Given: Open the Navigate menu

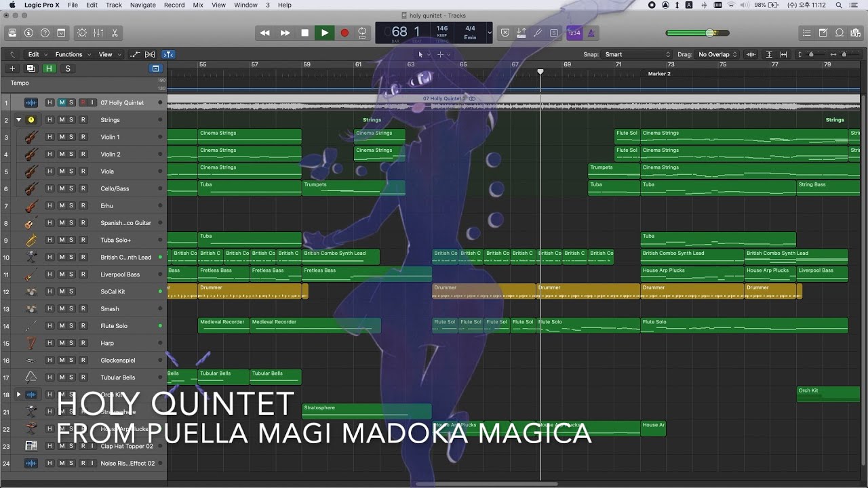Looking at the screenshot, I should coord(142,5).
